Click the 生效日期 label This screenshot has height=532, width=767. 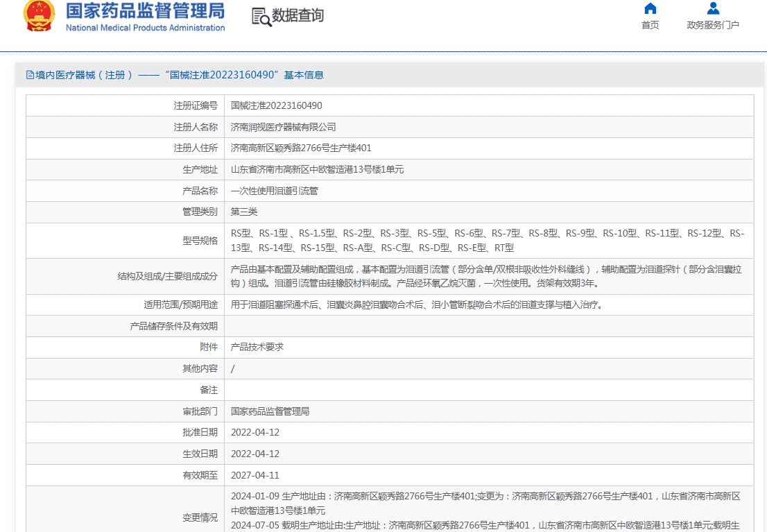point(200,454)
